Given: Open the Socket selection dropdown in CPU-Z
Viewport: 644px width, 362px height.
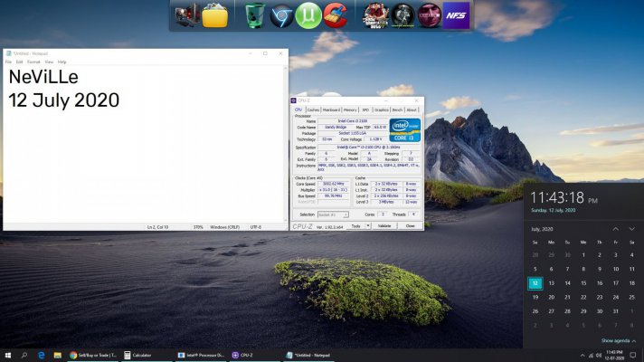Looking at the screenshot, I should tap(333, 214).
